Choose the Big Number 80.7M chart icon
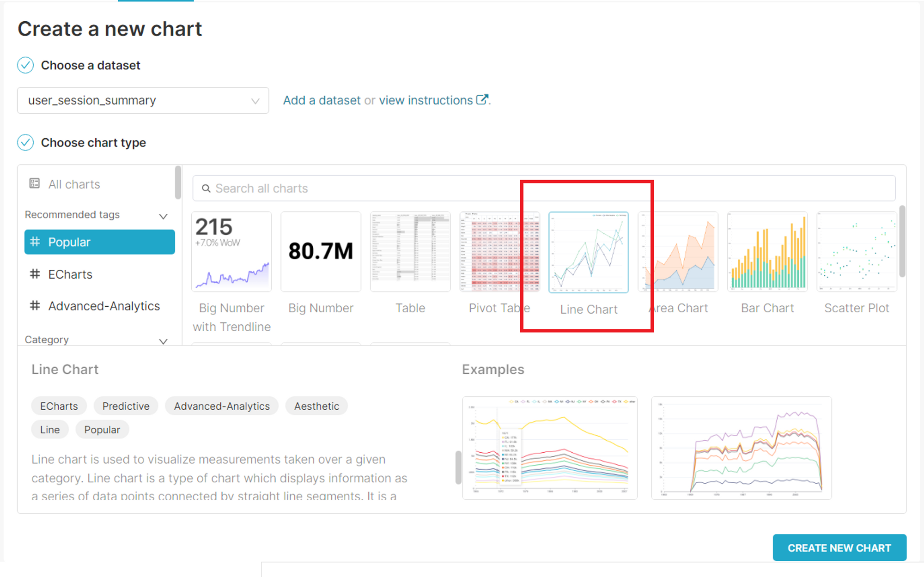Image resolution: width=924 pixels, height=577 pixels. coord(321,252)
